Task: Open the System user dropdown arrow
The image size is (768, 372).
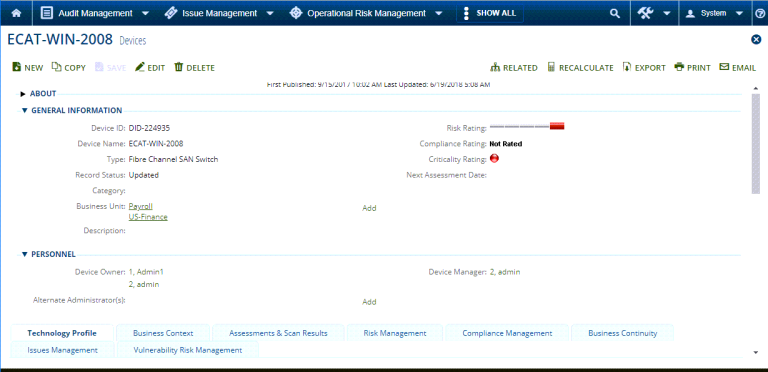Action: pyautogui.click(x=740, y=14)
